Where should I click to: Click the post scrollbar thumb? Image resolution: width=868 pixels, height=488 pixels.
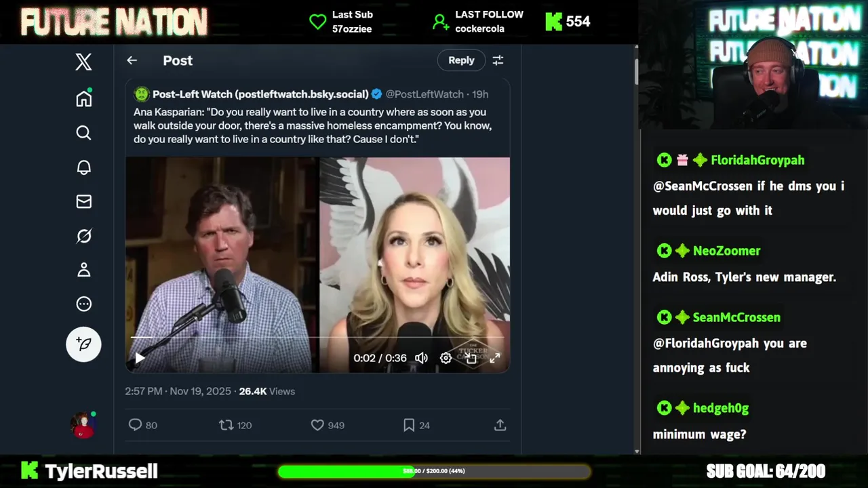pyautogui.click(x=636, y=71)
